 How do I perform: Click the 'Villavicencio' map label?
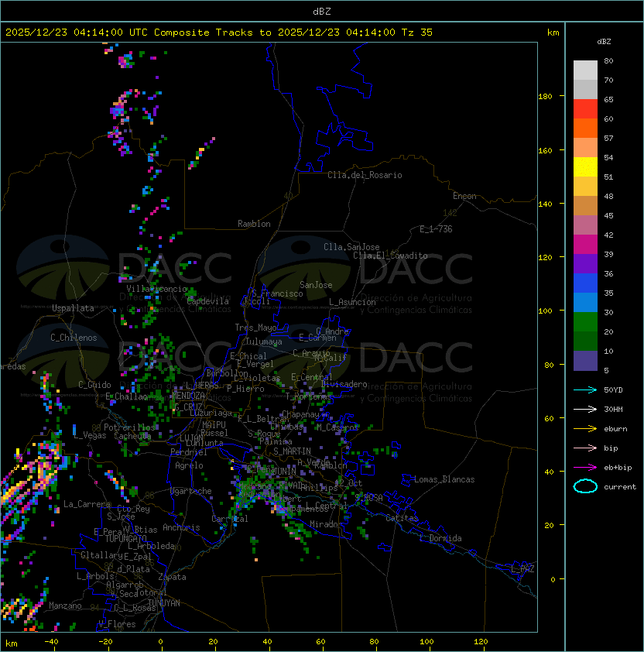click(x=156, y=289)
